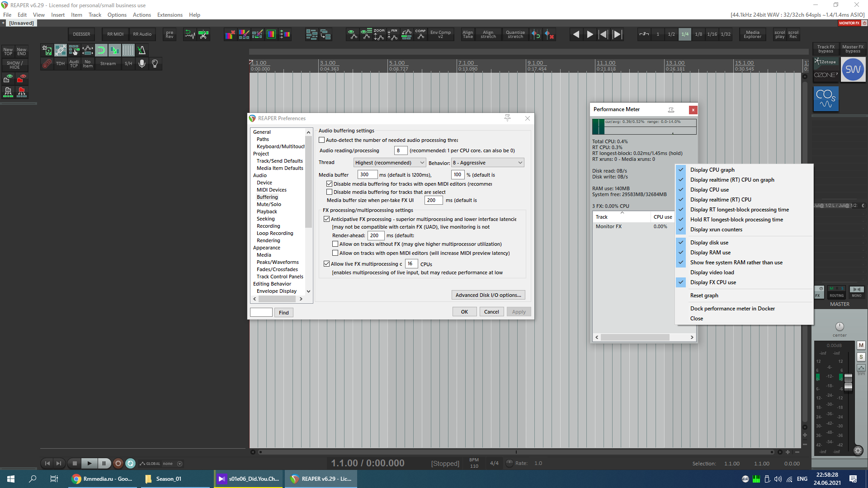Toggle the metronome icon in toolbar
The height and width of the screenshot is (488, 868).
point(142,50)
